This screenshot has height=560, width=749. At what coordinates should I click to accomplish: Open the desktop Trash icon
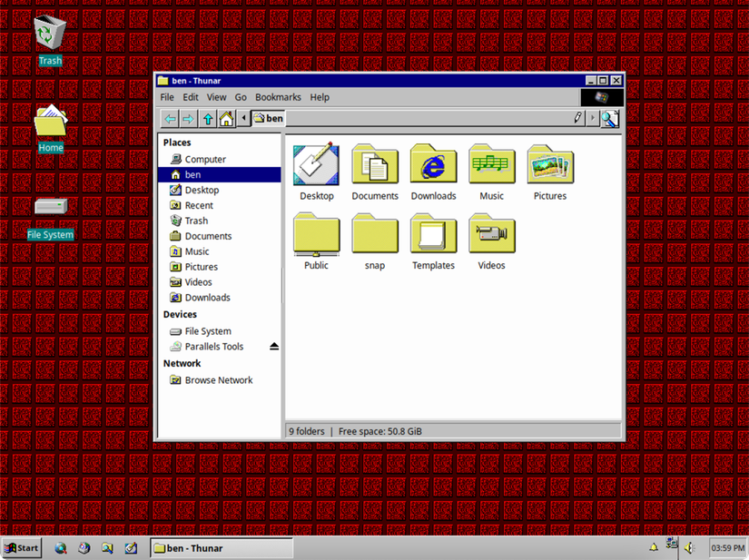coord(50,32)
